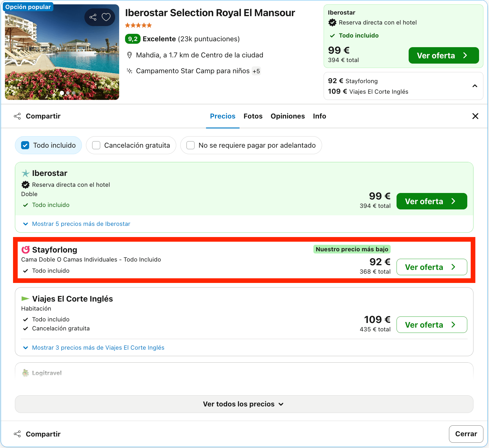The height and width of the screenshot is (448, 489).
Task: Click the share icon next to bottom Compartir
Action: (17, 434)
